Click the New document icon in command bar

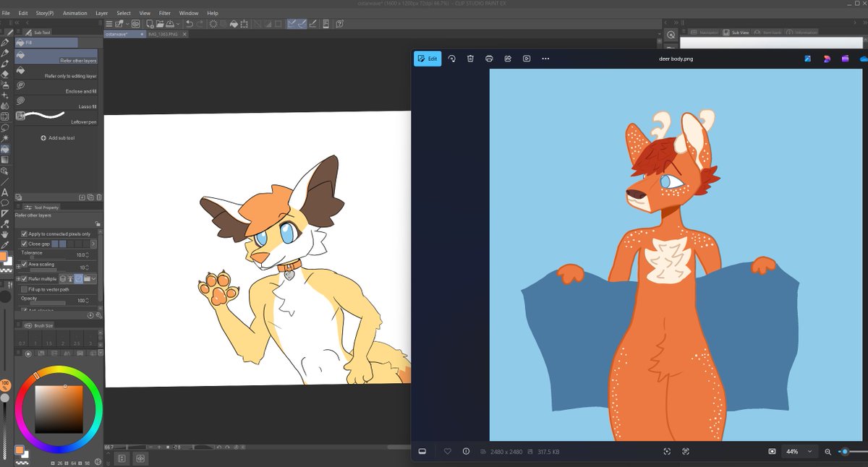point(150,23)
